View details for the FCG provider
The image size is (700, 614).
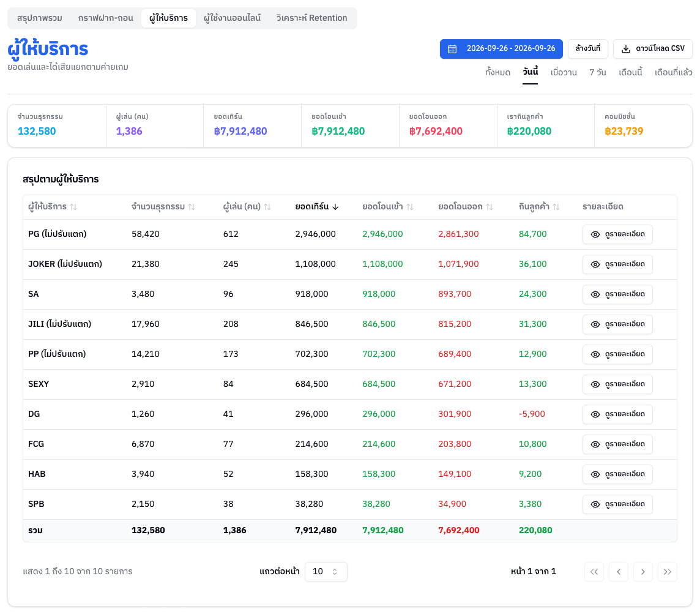617,444
